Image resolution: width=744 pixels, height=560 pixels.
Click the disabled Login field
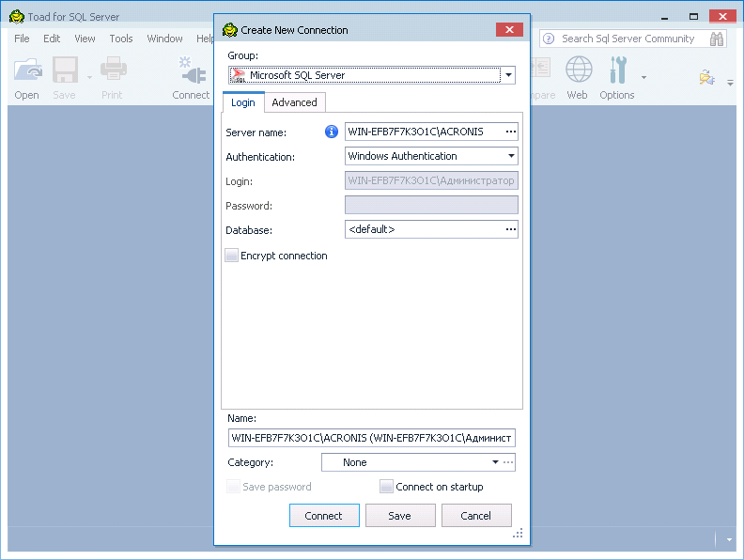click(x=431, y=180)
